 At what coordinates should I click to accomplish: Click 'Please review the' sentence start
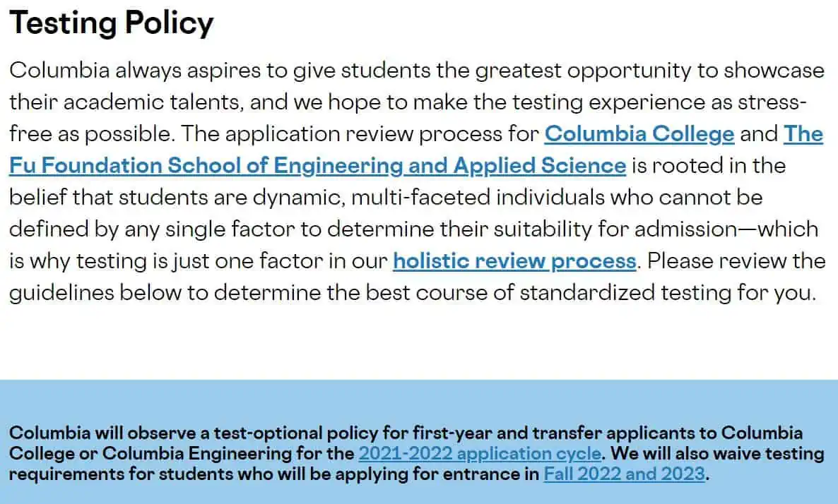736,261
